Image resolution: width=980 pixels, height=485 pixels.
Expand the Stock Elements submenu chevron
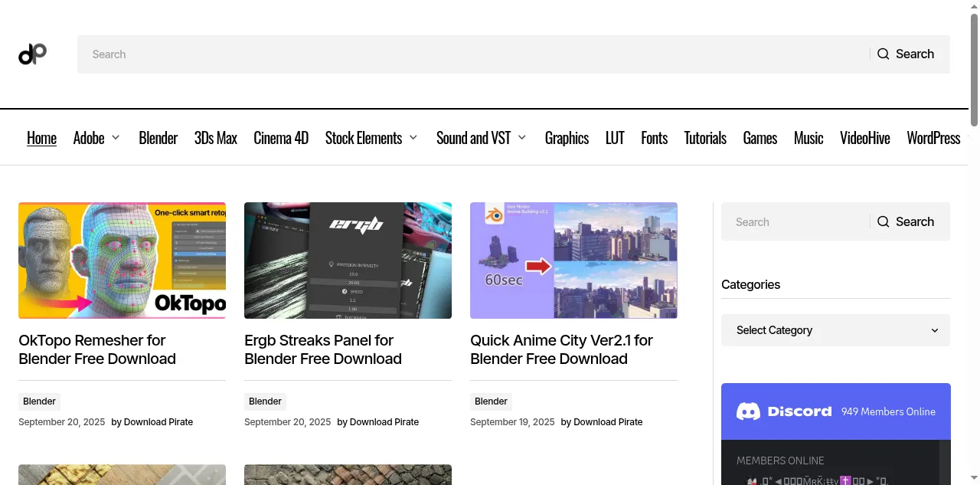click(413, 138)
